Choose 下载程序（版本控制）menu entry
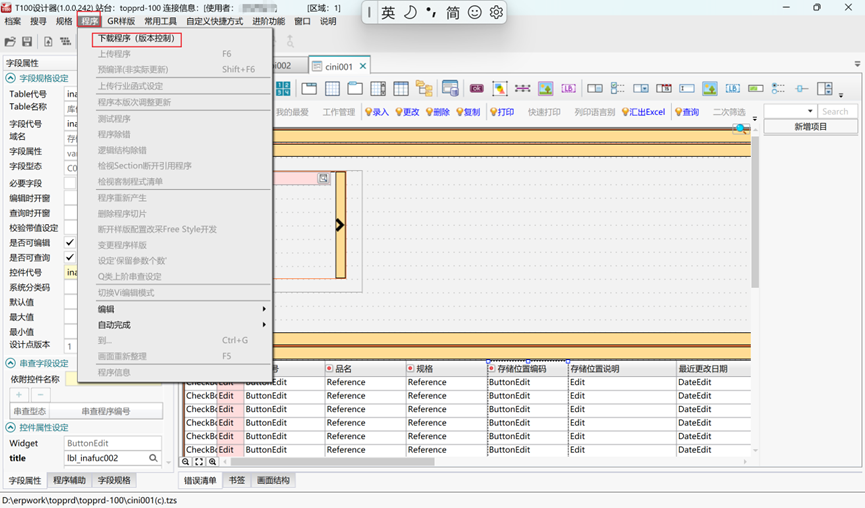The height and width of the screenshot is (508, 865). (137, 39)
